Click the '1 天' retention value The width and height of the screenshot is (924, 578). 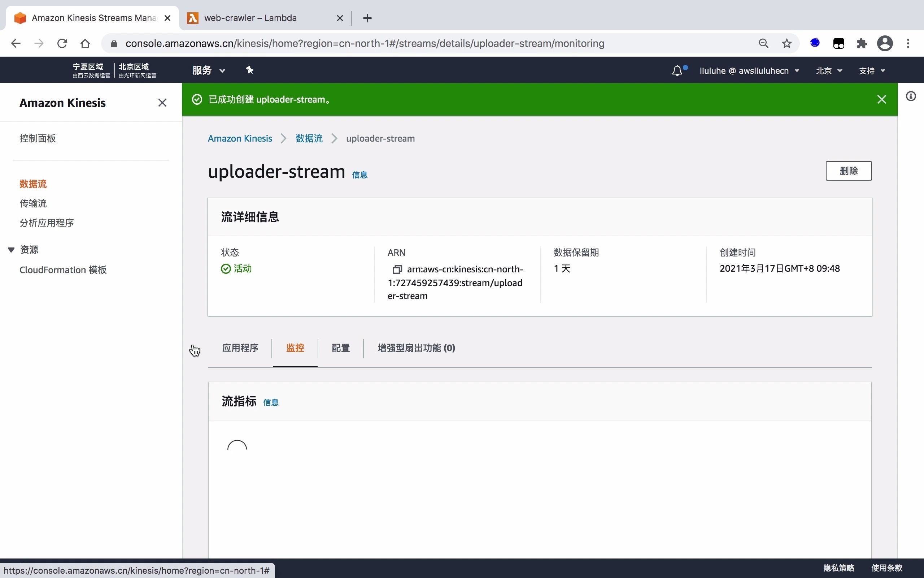pyautogui.click(x=562, y=269)
